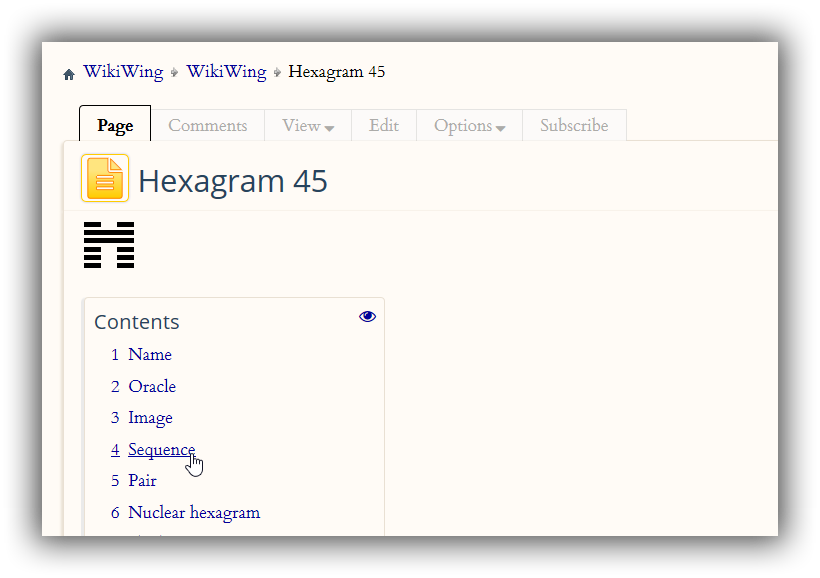Image resolution: width=820 pixels, height=578 pixels.
Task: Open the Options dropdown menu
Action: pos(469,126)
